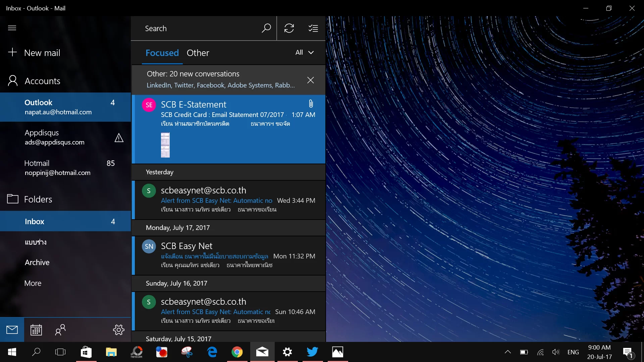Show More folders
Viewport: 644px width, 362px height.
point(65,283)
